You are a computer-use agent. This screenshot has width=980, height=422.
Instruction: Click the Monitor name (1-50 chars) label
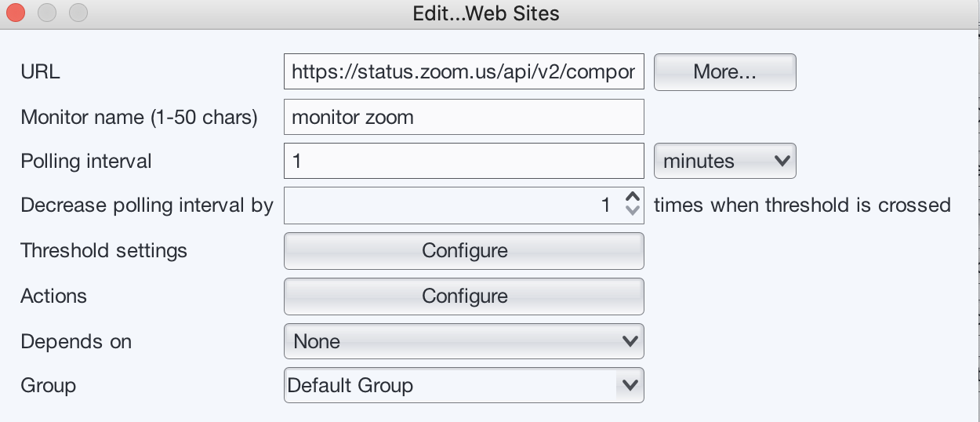pos(139,117)
